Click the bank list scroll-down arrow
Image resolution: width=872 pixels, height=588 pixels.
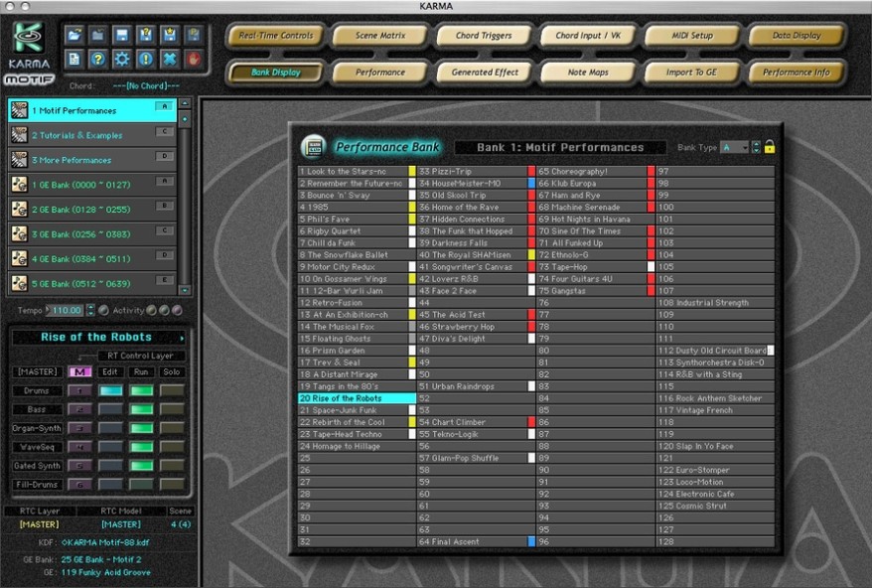coord(185,290)
